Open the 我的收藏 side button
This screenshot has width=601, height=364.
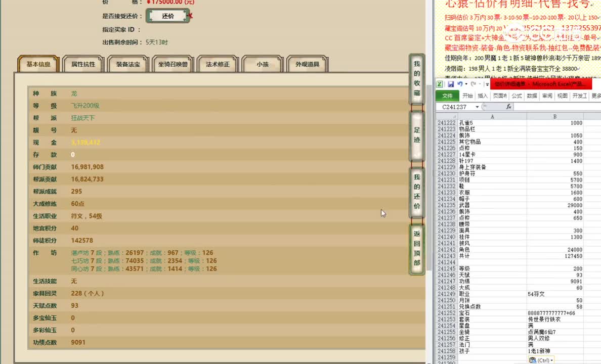417,79
